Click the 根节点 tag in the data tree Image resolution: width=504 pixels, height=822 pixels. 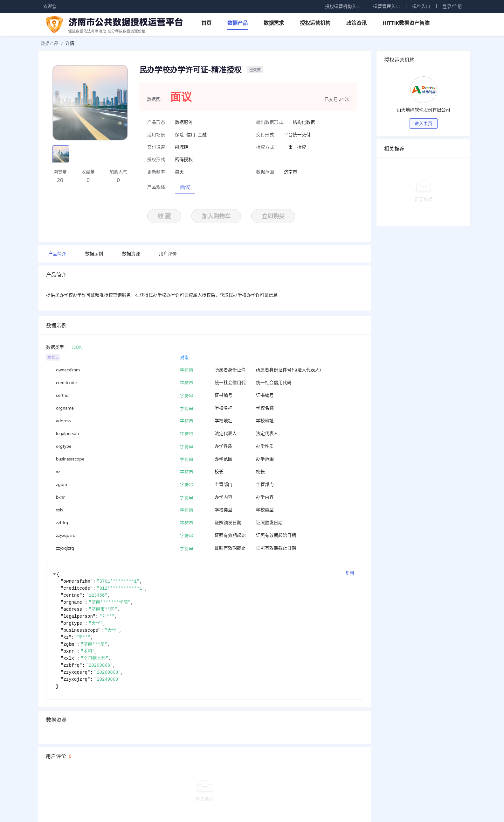tap(53, 357)
